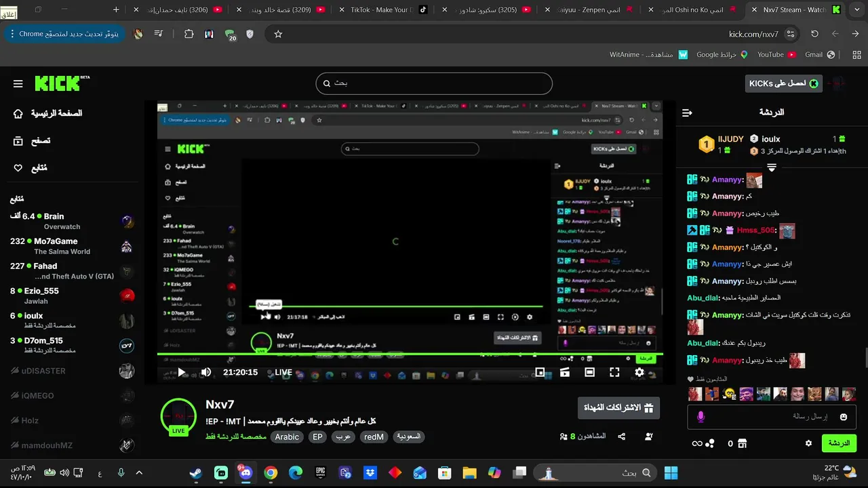This screenshot has width=868, height=488.
Task: Open the Fahad channel in sidebar
Action: pyautogui.click(x=72, y=271)
